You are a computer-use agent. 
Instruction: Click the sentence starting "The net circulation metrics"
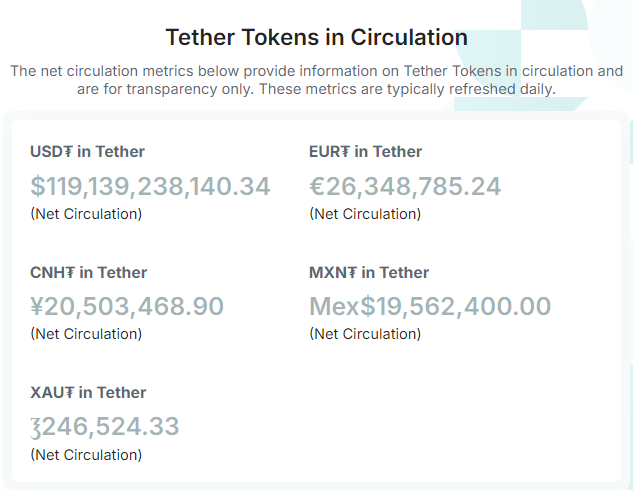click(316, 71)
